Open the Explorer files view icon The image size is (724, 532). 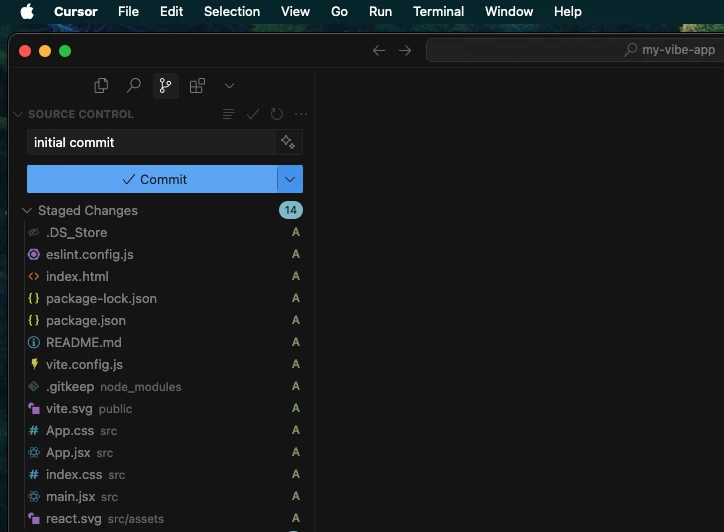(101, 85)
